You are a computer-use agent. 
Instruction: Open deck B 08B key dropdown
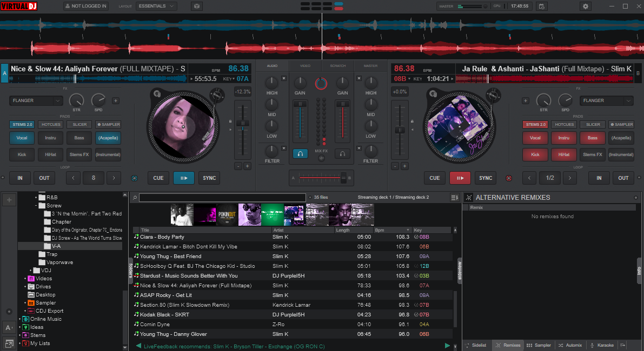point(402,79)
